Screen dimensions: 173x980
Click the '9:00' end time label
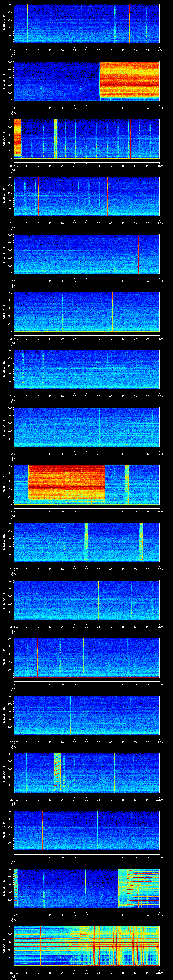pos(160,50)
